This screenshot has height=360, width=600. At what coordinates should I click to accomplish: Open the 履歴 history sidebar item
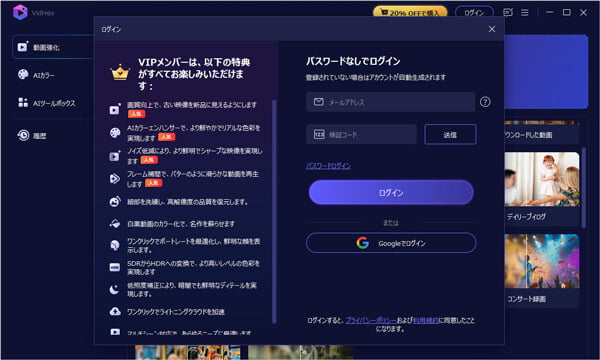[32, 135]
